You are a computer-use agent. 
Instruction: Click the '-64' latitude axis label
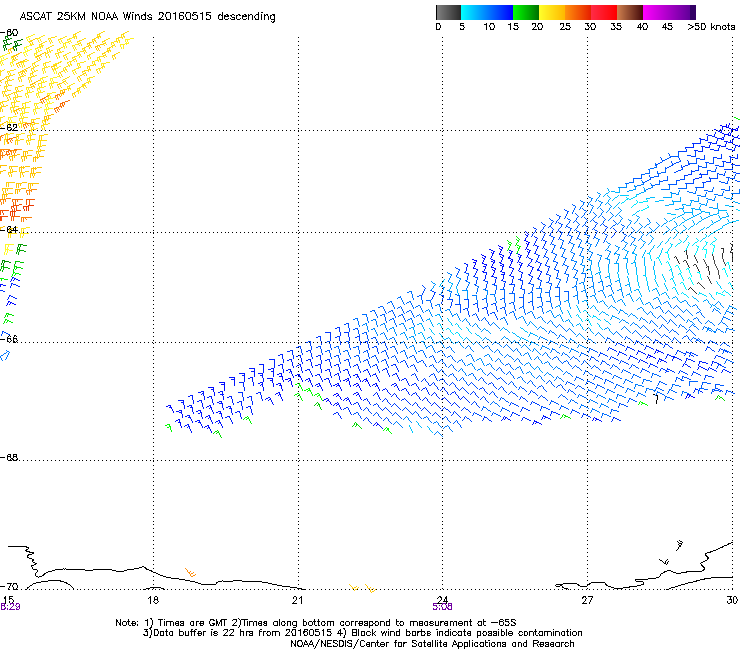tap(10, 229)
